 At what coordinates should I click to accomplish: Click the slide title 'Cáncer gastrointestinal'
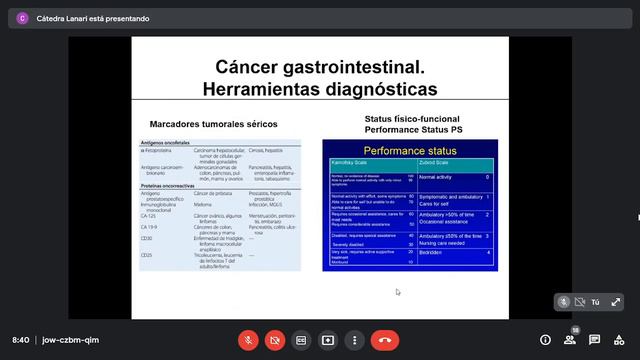point(320,67)
